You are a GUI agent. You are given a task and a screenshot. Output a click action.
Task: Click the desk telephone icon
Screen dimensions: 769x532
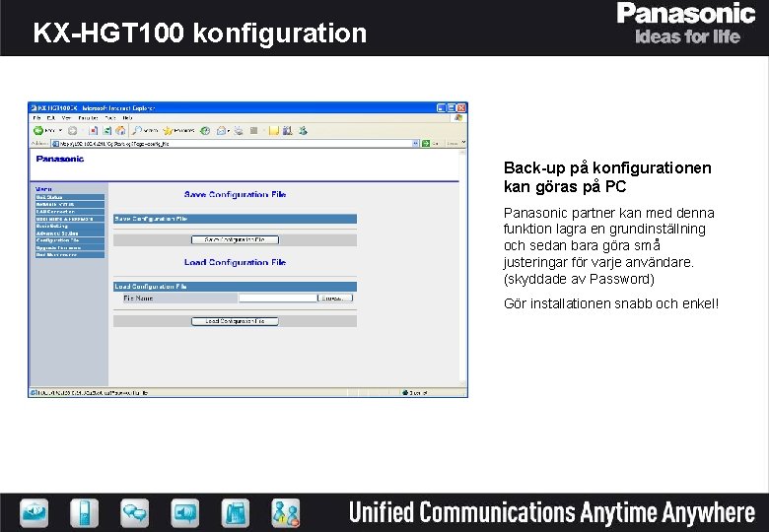coord(236,513)
